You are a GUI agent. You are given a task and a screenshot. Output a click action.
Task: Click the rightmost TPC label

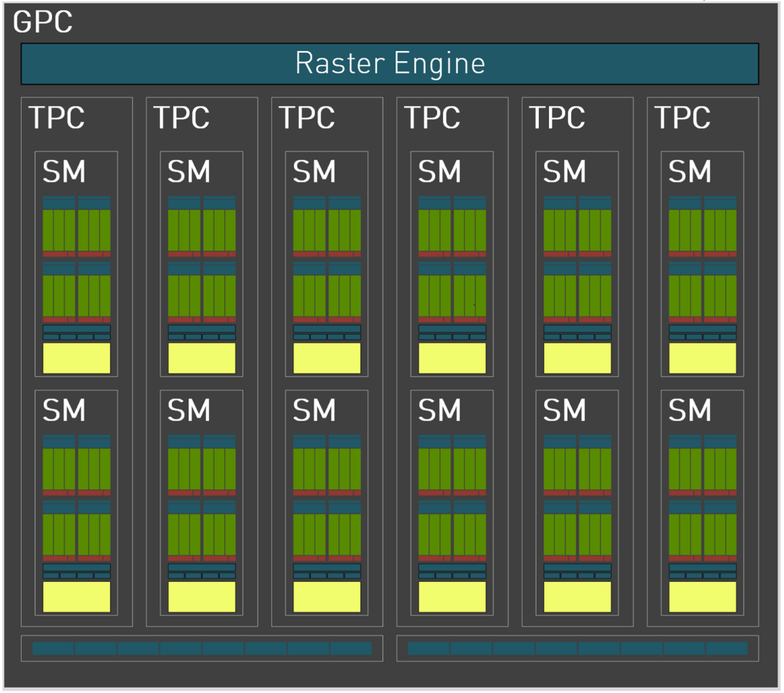(x=682, y=117)
